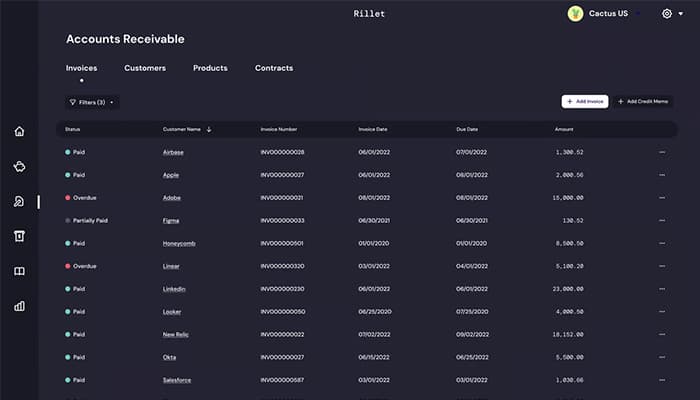Expand the arrow next to settings gear

tap(681, 14)
